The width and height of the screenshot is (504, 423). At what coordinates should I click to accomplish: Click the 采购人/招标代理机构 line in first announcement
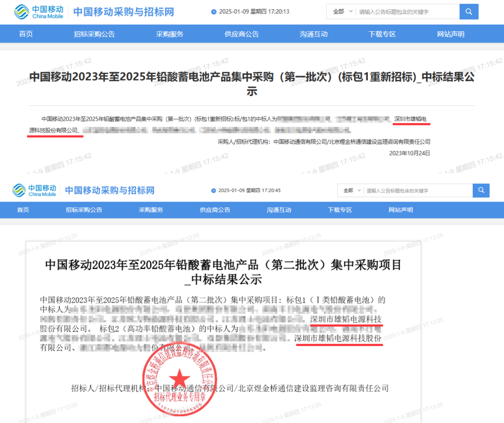click(x=324, y=142)
